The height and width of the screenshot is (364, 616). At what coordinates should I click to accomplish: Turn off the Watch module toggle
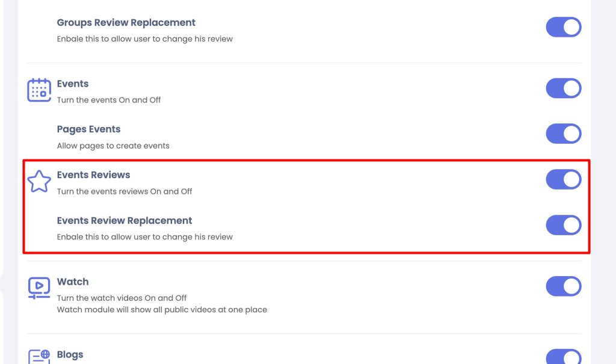563,286
